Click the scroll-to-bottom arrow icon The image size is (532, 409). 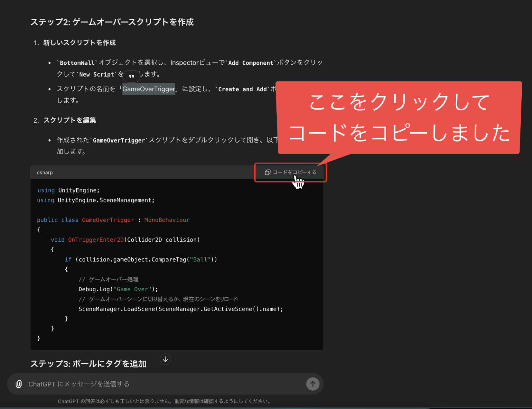pyautogui.click(x=165, y=359)
